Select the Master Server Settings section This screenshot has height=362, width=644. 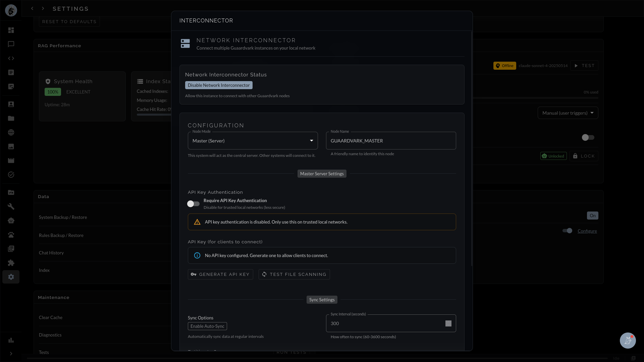[322, 173]
